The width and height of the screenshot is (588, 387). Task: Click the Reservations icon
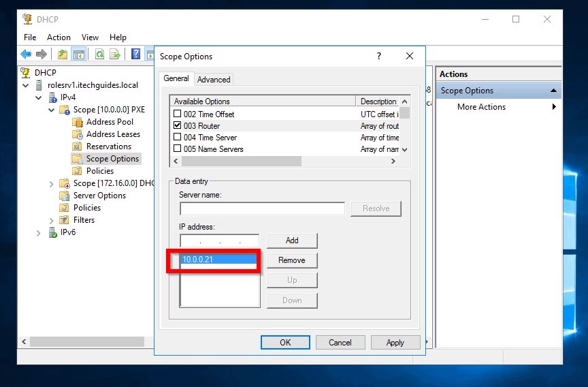78,146
